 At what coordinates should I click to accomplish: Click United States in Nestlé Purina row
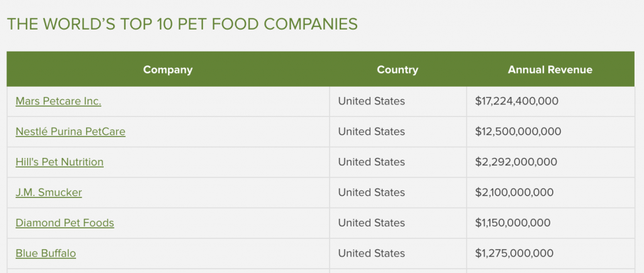pyautogui.click(x=371, y=131)
